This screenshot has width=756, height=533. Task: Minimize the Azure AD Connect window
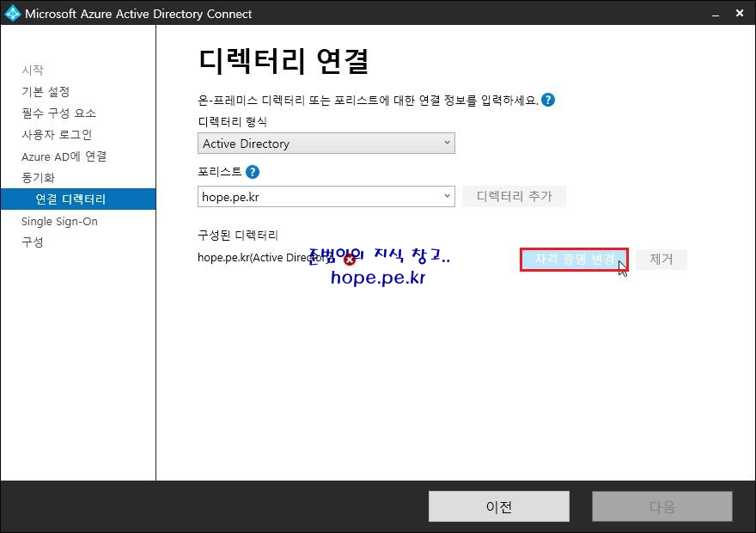click(x=716, y=14)
